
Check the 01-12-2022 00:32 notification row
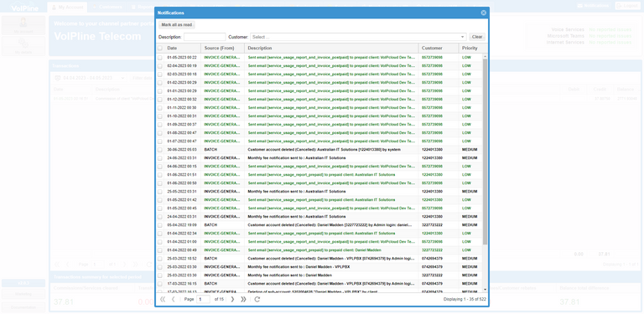click(x=160, y=99)
